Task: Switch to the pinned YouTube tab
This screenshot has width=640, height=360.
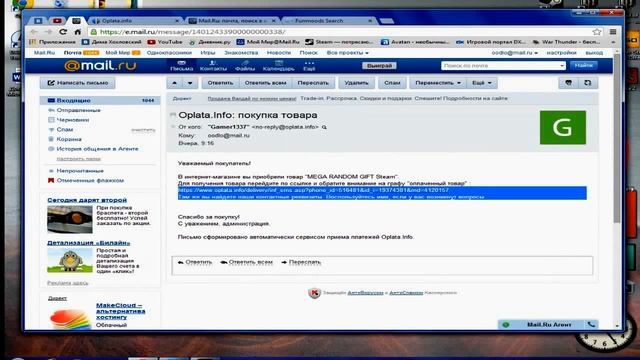Action: pos(57,20)
